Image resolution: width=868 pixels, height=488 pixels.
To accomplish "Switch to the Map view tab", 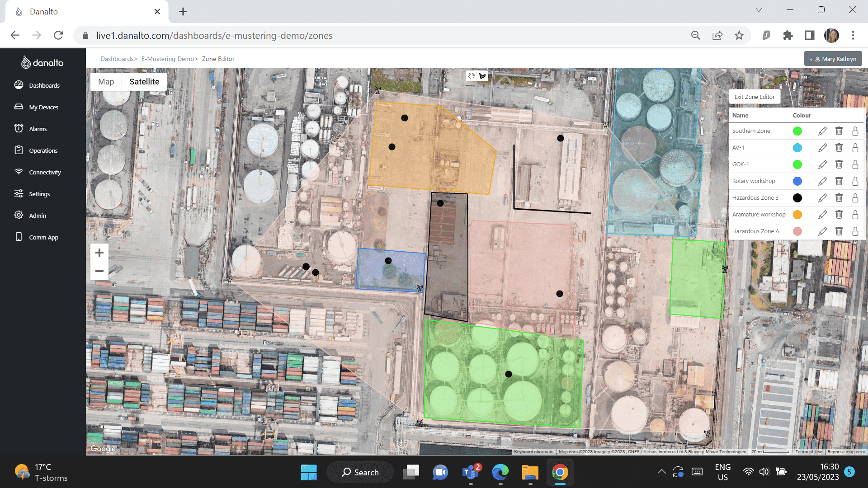I will (106, 82).
